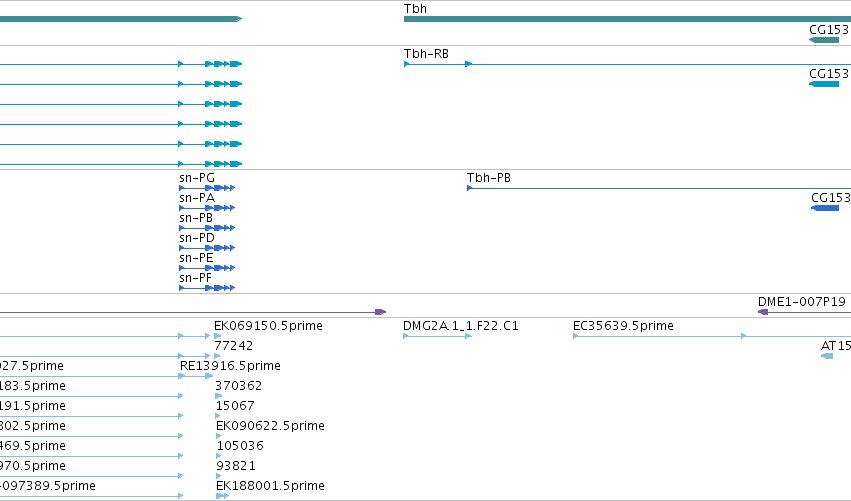The width and height of the screenshot is (851, 501).
Task: Click the 097389.5prime EST label
Action: coord(47,486)
